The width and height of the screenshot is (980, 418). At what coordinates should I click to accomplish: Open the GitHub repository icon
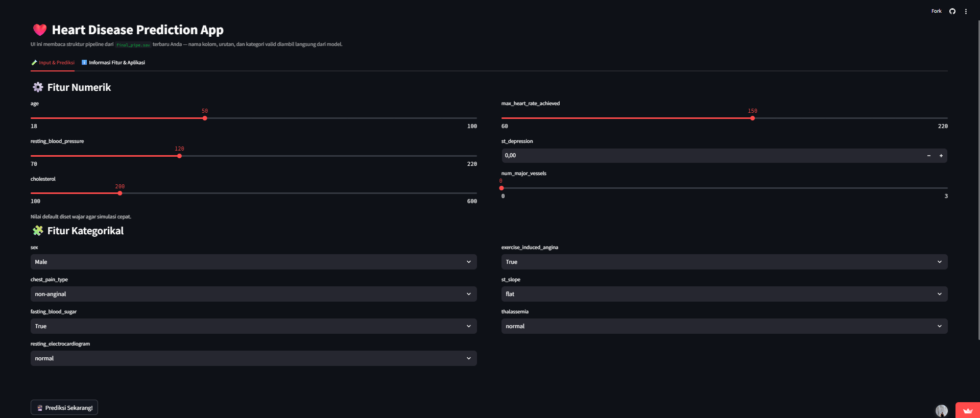pos(952,11)
